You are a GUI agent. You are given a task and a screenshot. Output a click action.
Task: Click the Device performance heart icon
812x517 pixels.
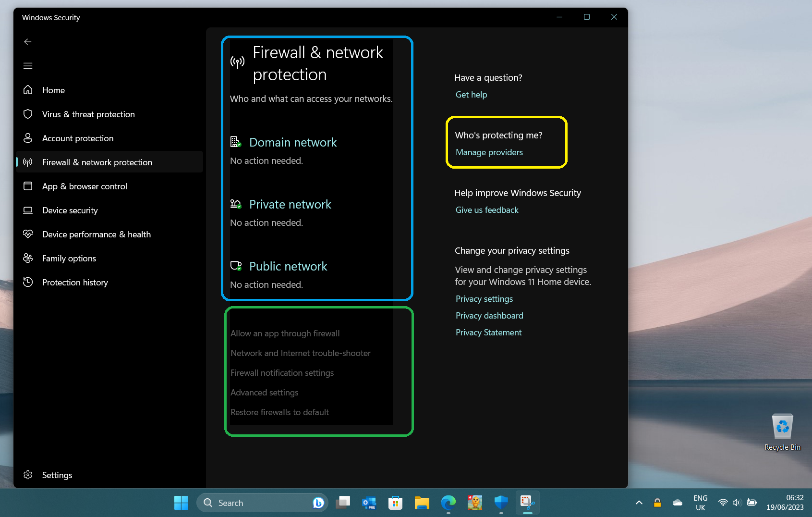click(28, 234)
